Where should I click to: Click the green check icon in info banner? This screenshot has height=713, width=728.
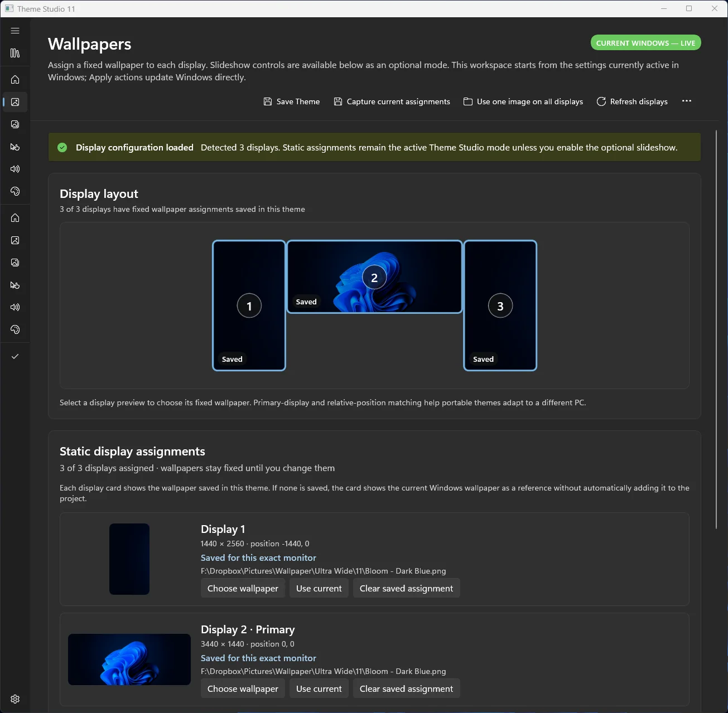[x=62, y=147]
